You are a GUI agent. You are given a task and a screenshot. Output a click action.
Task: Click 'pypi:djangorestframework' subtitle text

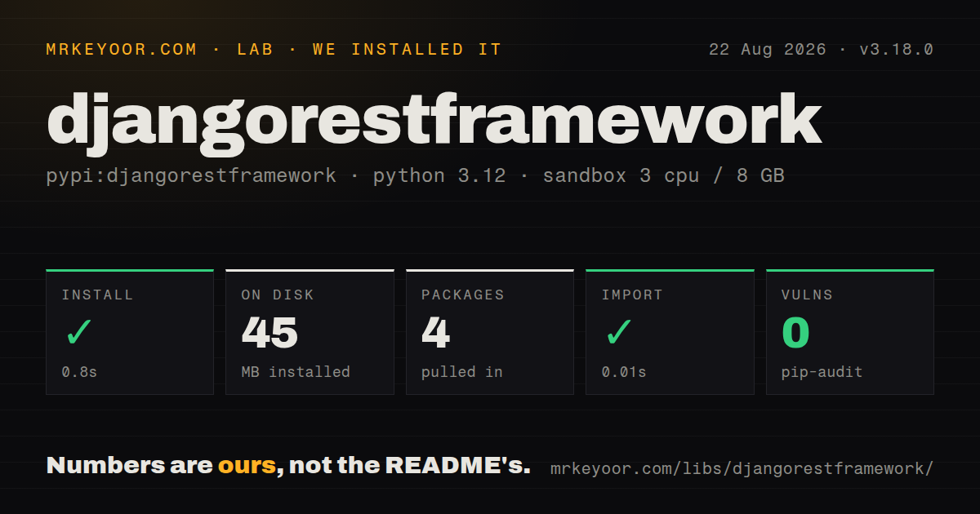coord(191,175)
